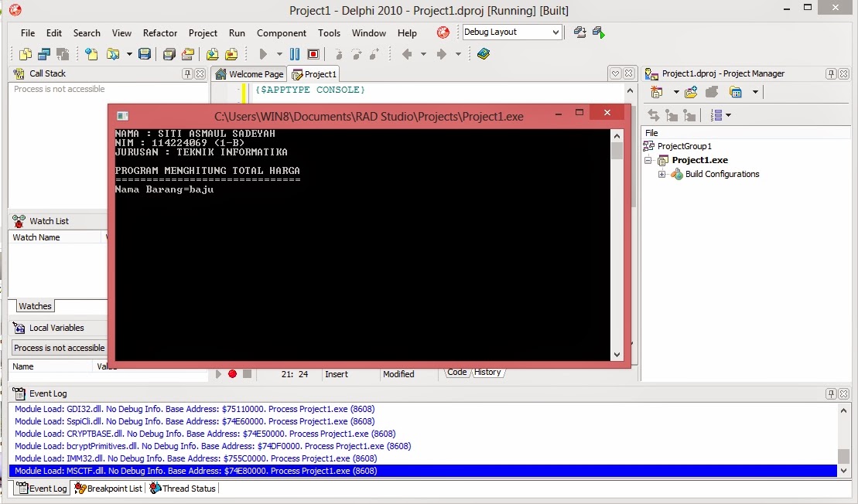This screenshot has height=504, width=858.
Task: Pin the Call Stack panel
Action: [x=186, y=73]
